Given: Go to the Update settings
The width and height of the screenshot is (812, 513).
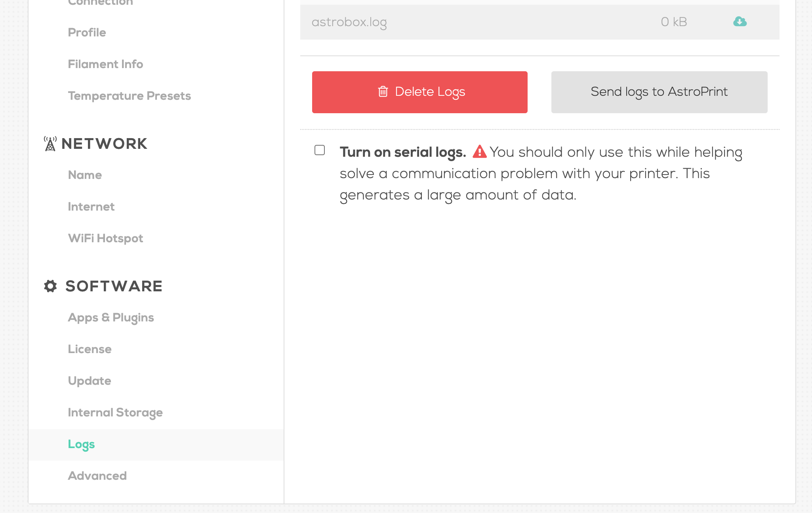Looking at the screenshot, I should click(x=90, y=381).
